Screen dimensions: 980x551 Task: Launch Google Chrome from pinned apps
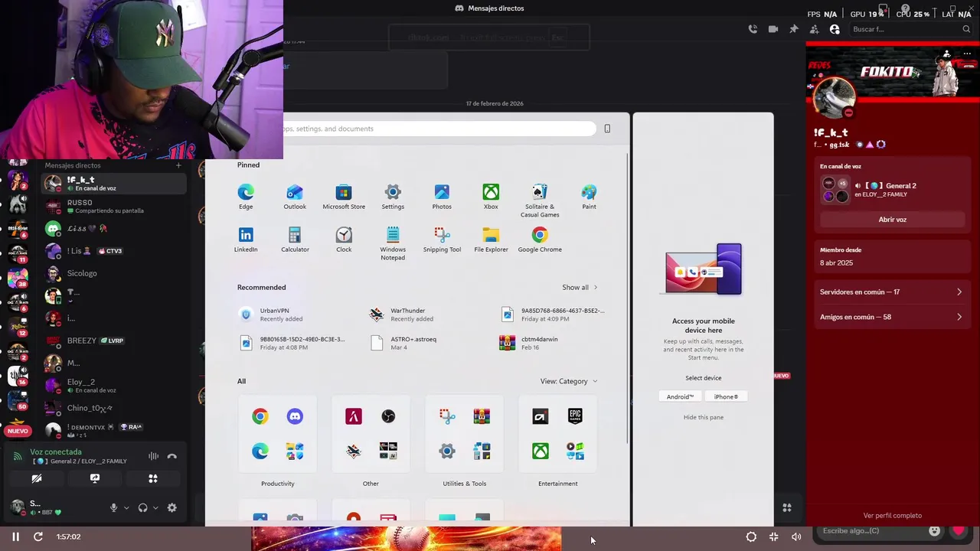[540, 239]
